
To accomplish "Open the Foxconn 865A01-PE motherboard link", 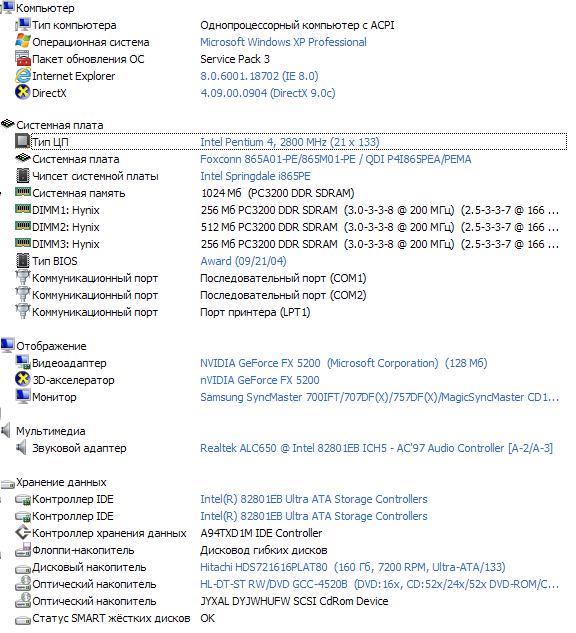I will [x=336, y=159].
